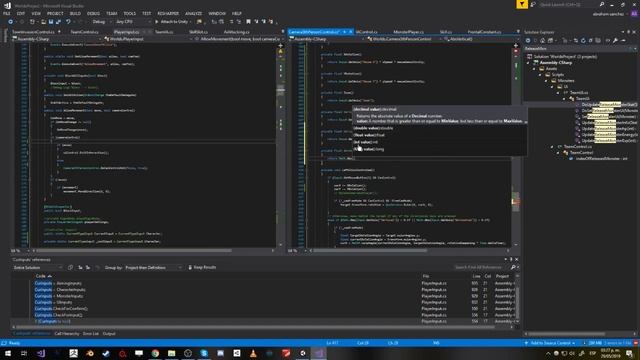Click the Navigate Backward toolbar icon

click(11, 22)
